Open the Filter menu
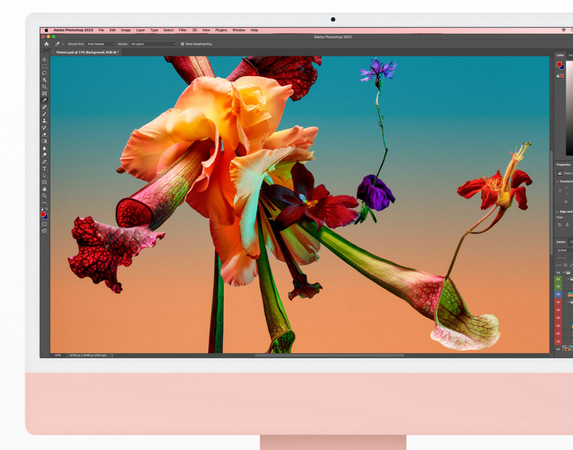The image size is (573, 450). 183,30
